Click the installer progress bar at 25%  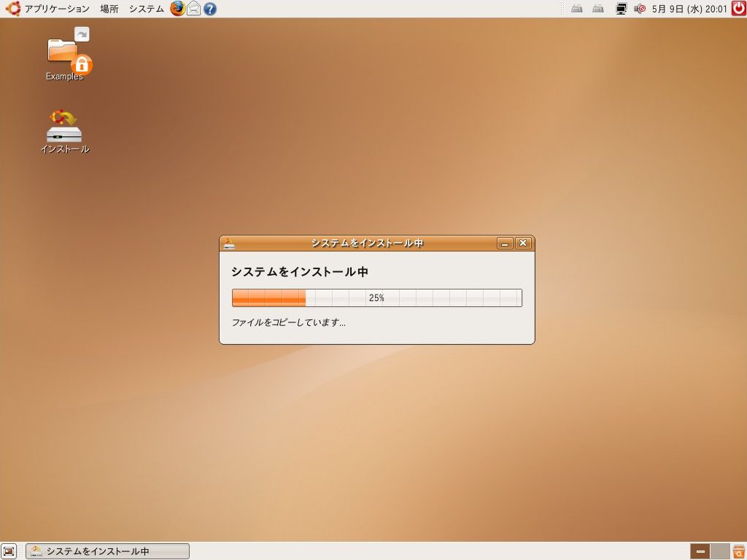click(377, 297)
